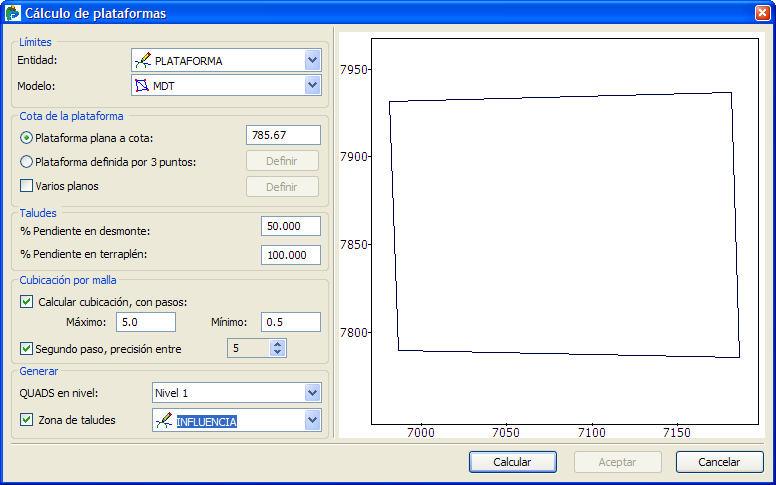The image size is (776, 485).
Task: Click the platform elevation field 785.67
Action: (283, 135)
